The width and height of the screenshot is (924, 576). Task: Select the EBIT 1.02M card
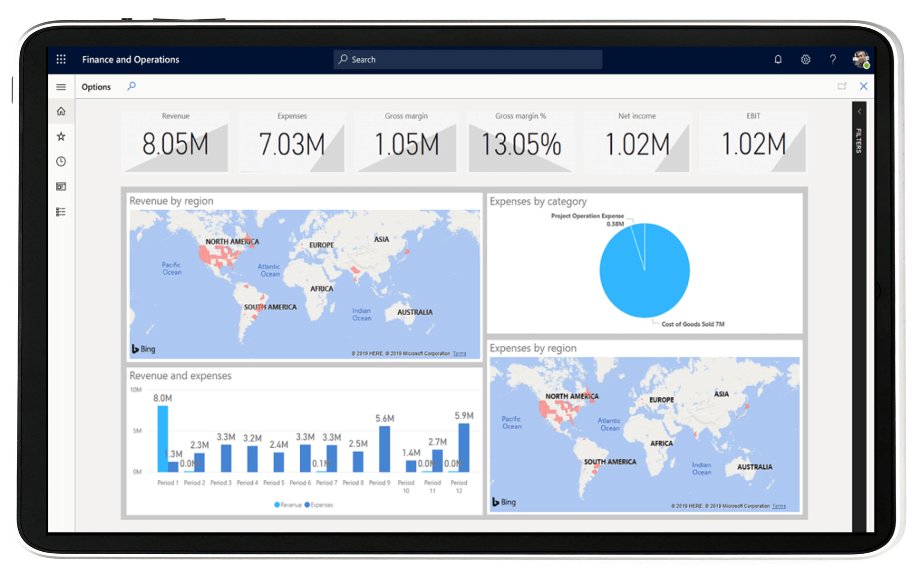coord(753,142)
